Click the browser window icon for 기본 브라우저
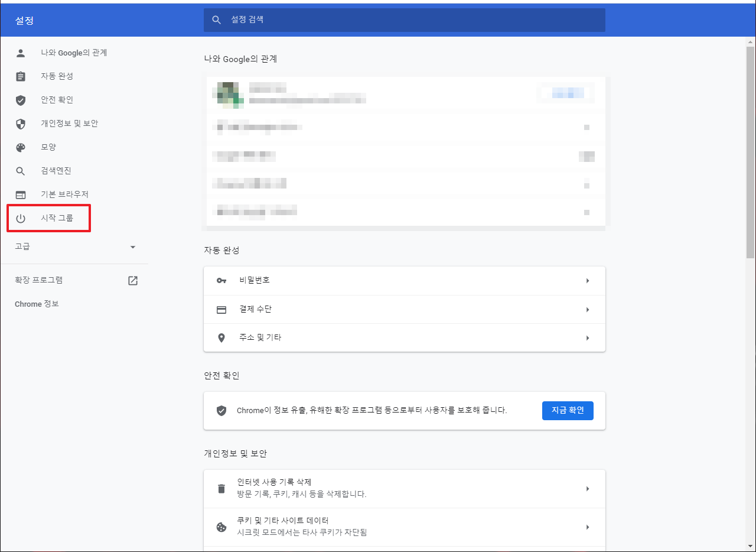This screenshot has width=756, height=552. tap(21, 194)
